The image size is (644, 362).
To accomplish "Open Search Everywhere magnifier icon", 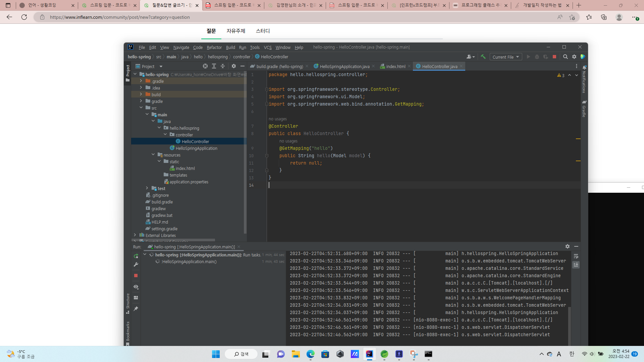I will coord(566,57).
